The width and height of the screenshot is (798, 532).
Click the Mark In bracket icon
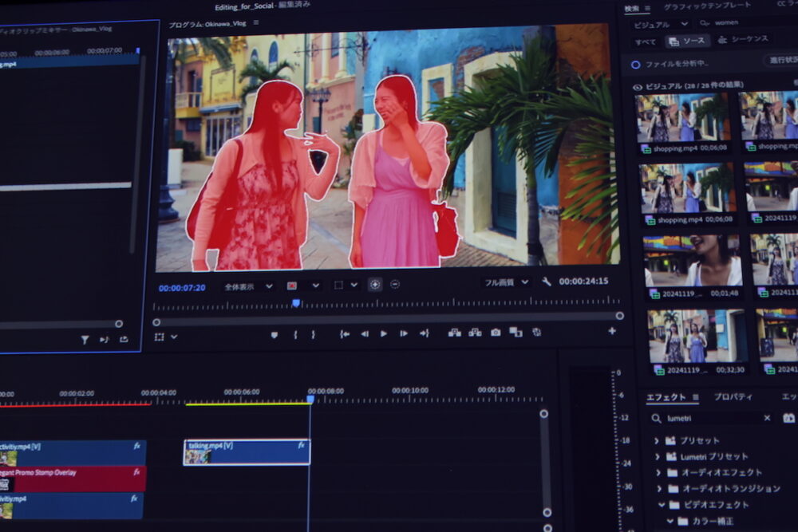tap(294, 334)
